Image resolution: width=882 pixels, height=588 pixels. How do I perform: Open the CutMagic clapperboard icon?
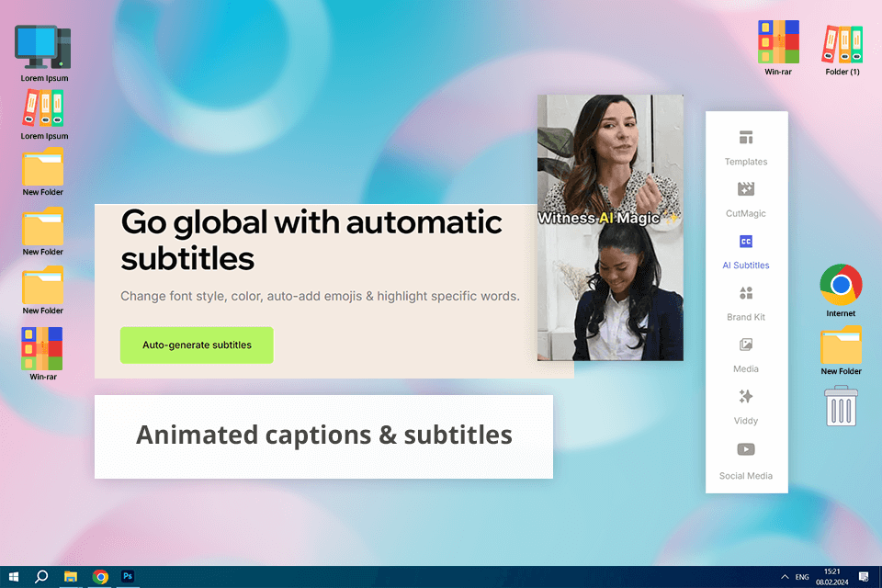click(746, 189)
